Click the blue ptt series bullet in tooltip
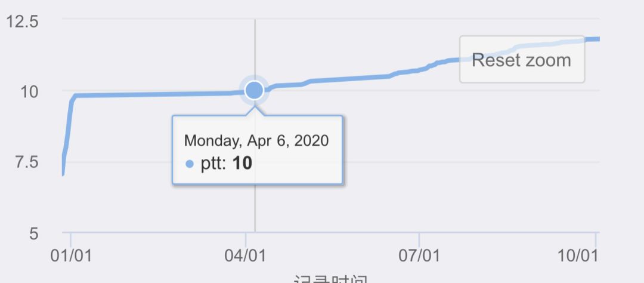 [190, 164]
